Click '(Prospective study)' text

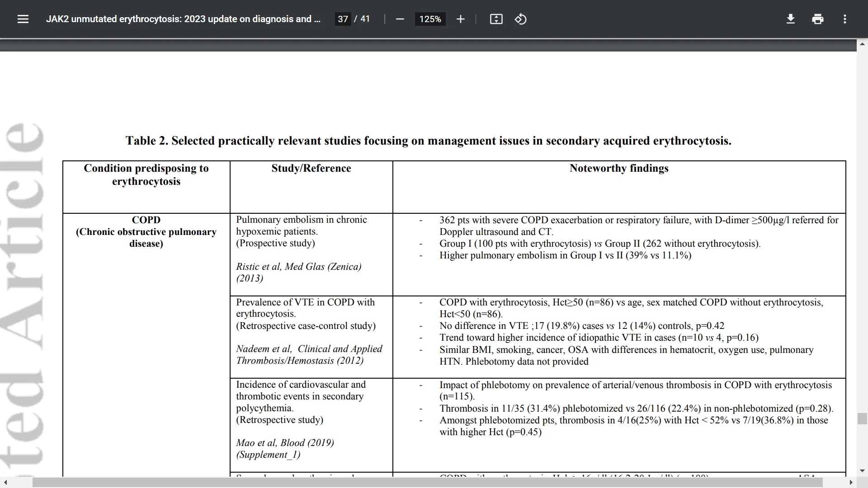pyautogui.click(x=275, y=243)
